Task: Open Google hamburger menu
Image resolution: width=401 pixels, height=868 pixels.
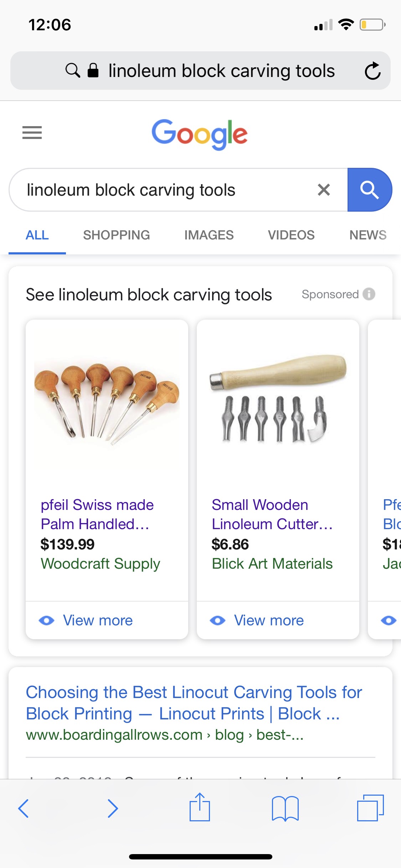Action: (32, 133)
